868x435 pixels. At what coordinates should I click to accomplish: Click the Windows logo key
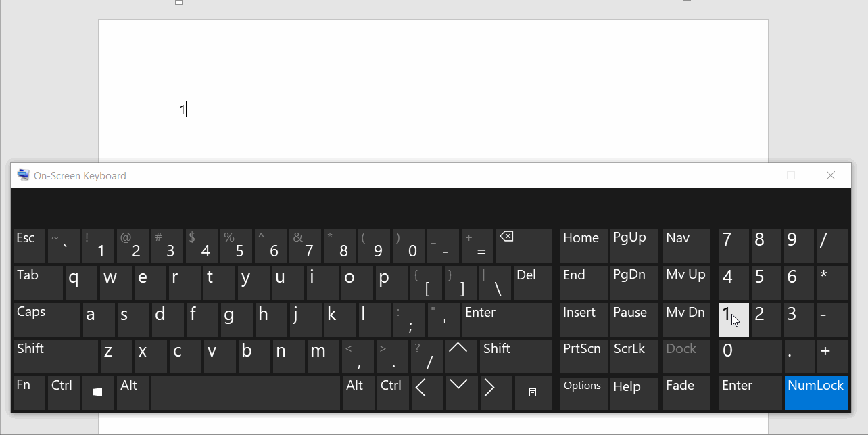97,392
